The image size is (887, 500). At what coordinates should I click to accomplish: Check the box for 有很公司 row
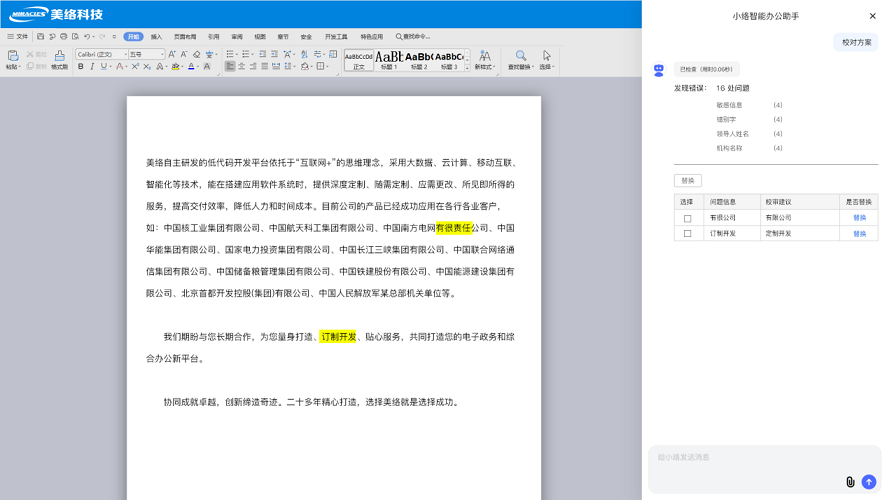pos(687,218)
